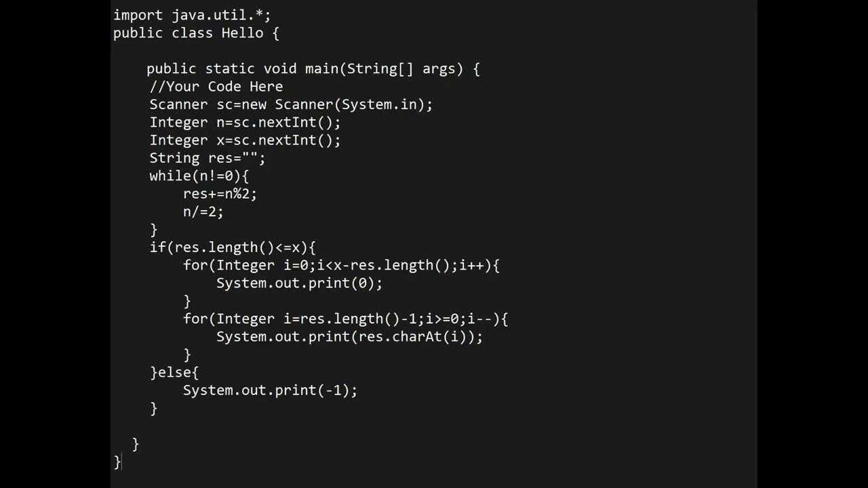The height and width of the screenshot is (488, 868).
Task: Click the while(n!=0) loop header
Action: tap(199, 176)
